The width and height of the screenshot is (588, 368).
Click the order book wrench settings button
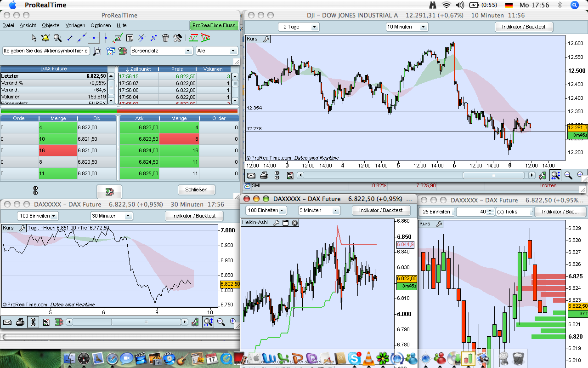point(109,191)
